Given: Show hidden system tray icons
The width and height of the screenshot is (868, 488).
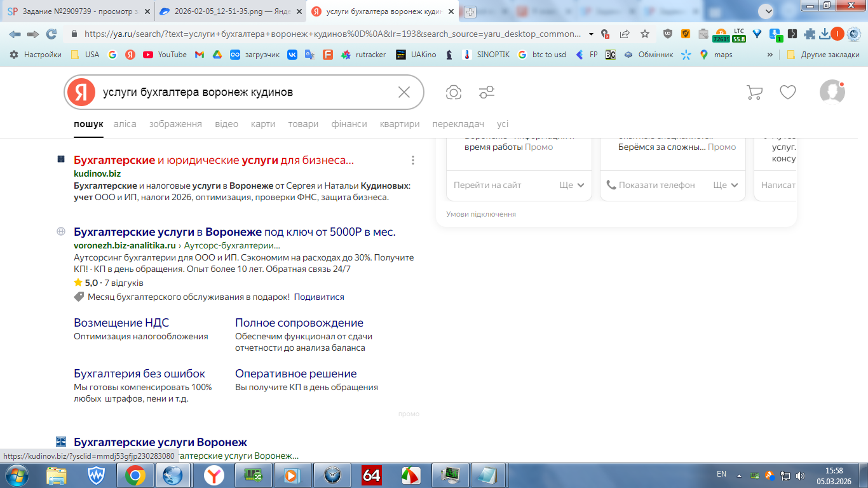Looking at the screenshot, I should [738, 475].
